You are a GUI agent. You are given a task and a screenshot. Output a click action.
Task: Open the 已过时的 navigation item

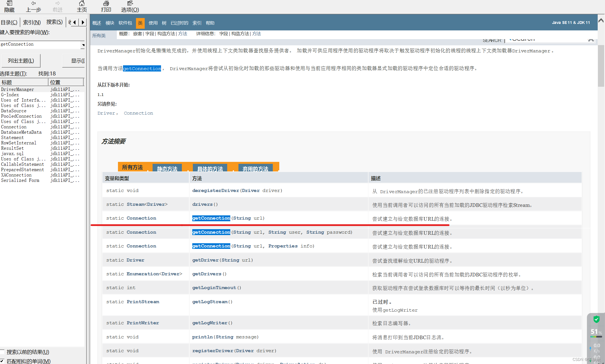pyautogui.click(x=179, y=23)
